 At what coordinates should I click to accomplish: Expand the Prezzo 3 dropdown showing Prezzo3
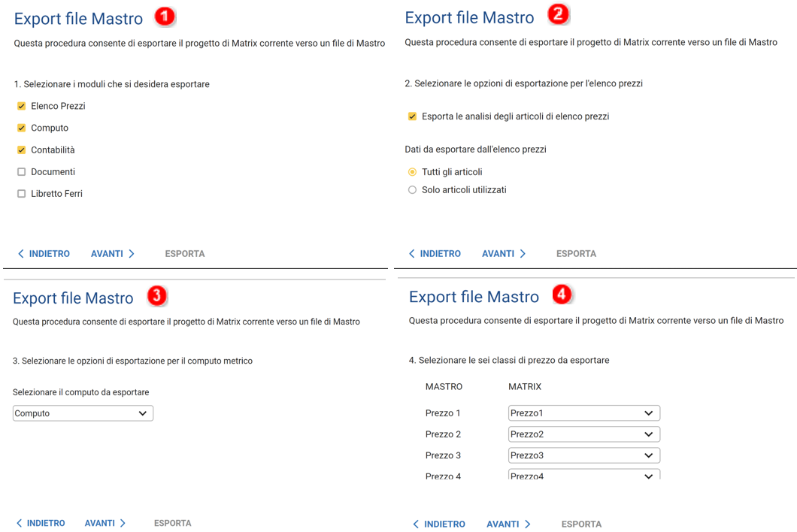[x=583, y=455]
